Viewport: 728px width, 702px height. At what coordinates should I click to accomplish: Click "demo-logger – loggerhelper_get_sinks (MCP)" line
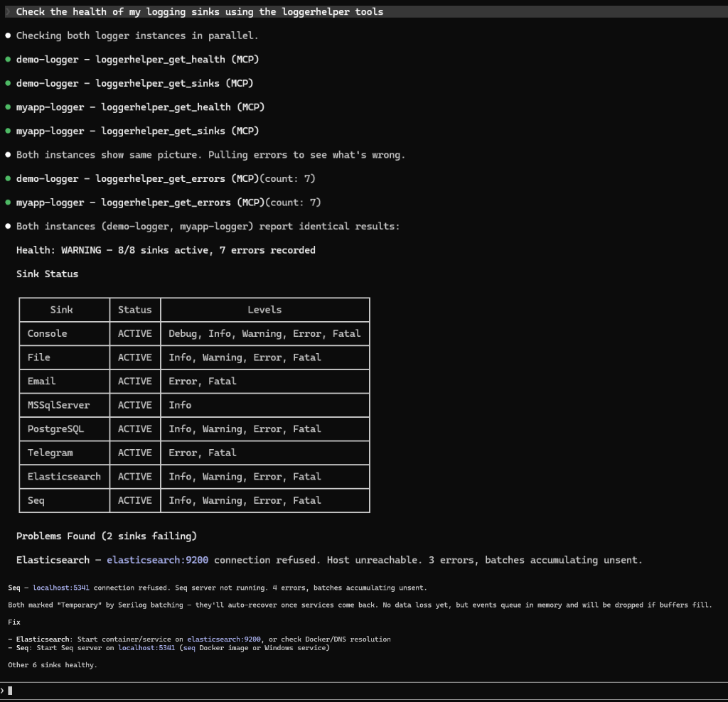[134, 84]
